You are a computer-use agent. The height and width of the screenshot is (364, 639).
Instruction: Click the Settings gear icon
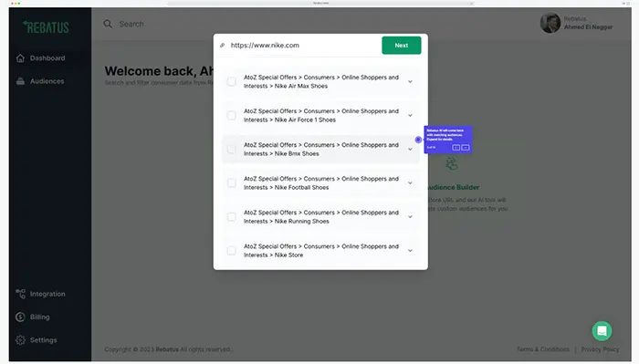point(20,340)
